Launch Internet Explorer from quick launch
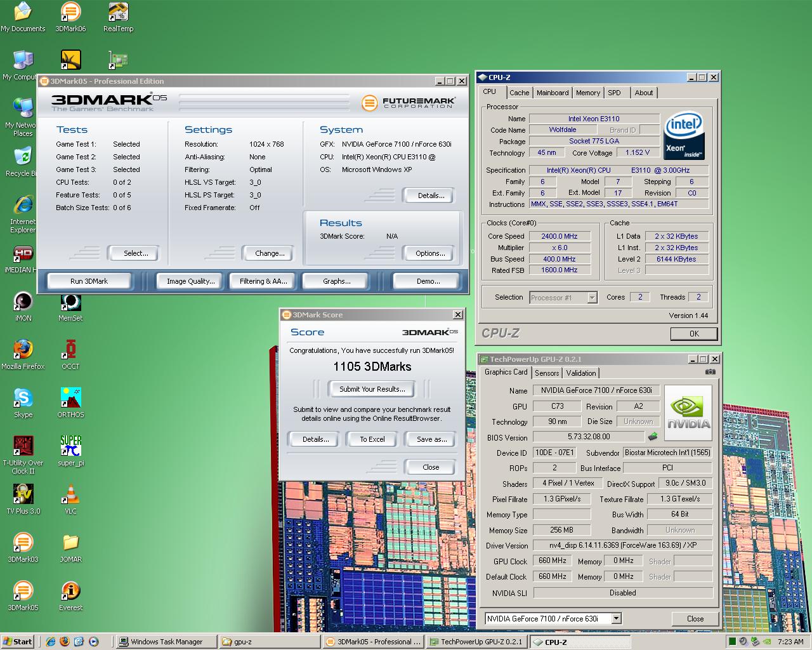 (x=50, y=642)
